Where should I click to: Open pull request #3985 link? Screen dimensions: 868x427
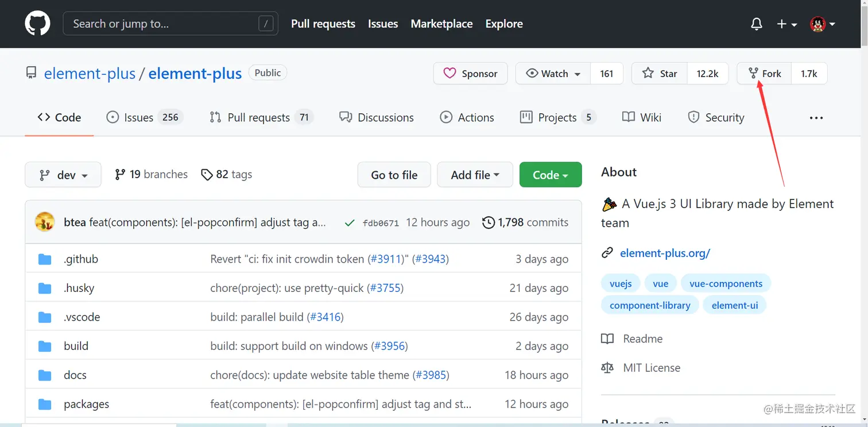pyautogui.click(x=431, y=375)
